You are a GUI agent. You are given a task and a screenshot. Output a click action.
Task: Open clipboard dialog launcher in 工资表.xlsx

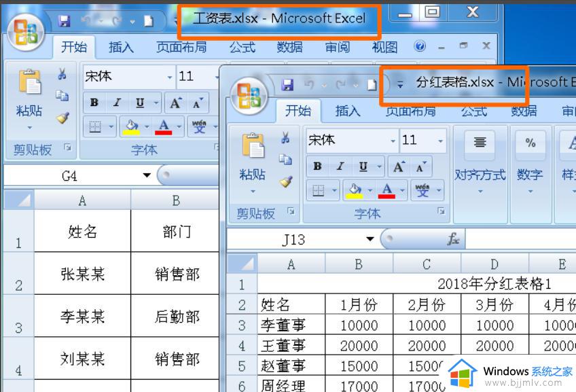pyautogui.click(x=68, y=147)
